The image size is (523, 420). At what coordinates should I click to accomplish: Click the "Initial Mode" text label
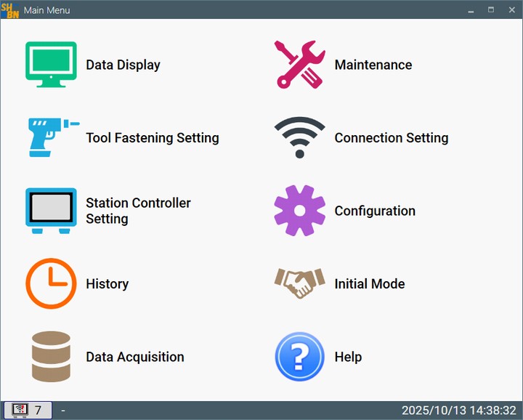coord(369,284)
